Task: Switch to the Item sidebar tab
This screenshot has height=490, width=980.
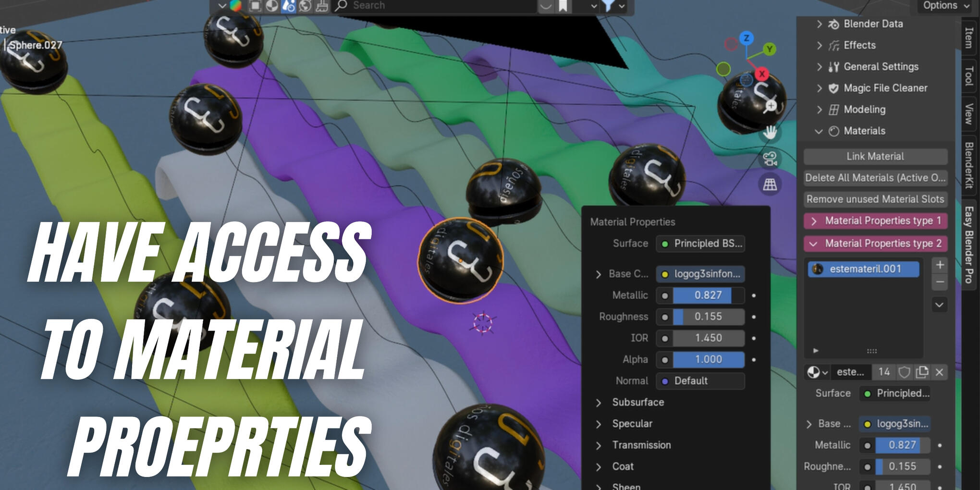Action: pyautogui.click(x=969, y=37)
